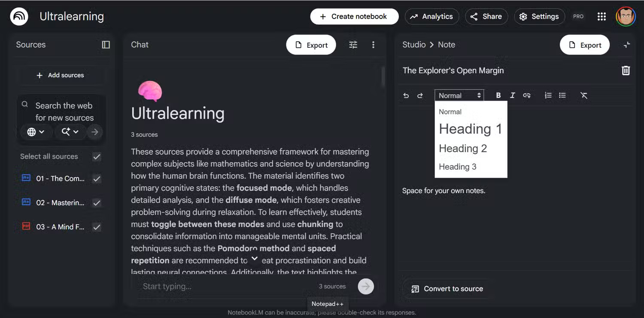Screen dimensions: 644x318
Task: Open the Normal text style dropdown
Action: click(459, 95)
